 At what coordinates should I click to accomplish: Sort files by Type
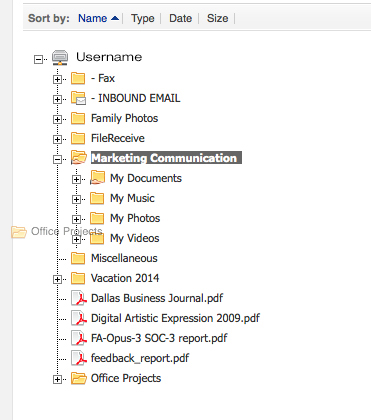point(143,18)
